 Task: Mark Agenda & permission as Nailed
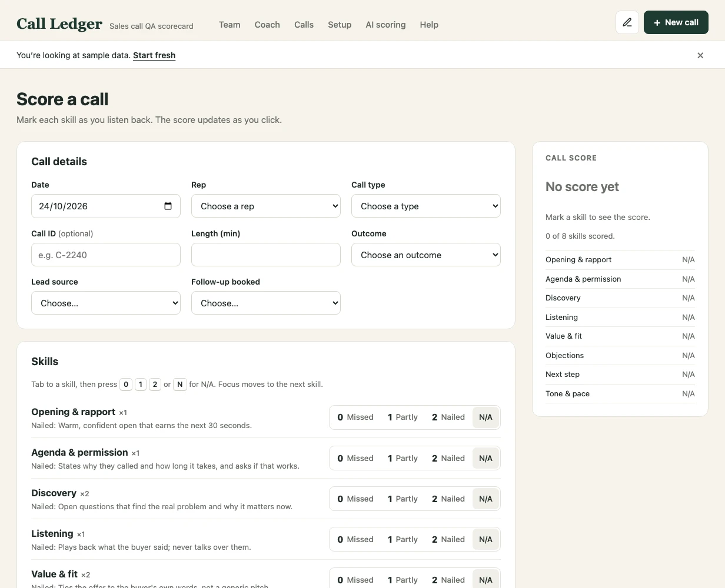tap(448, 458)
